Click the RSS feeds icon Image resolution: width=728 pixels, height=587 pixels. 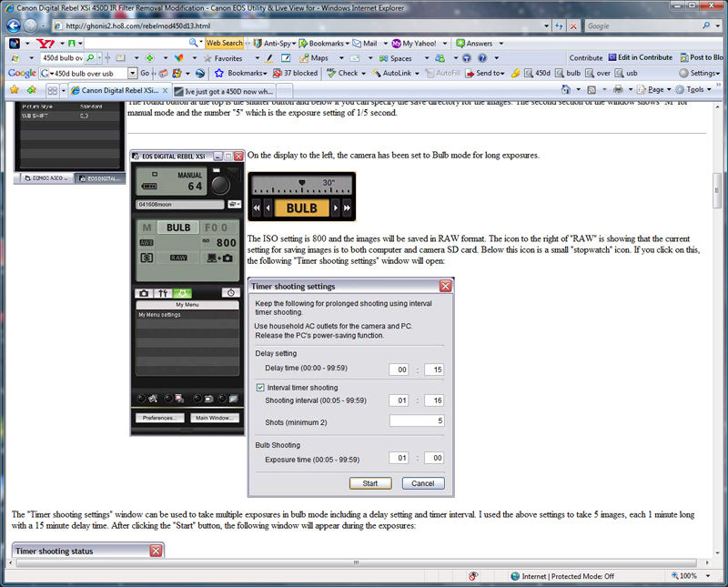(x=591, y=89)
